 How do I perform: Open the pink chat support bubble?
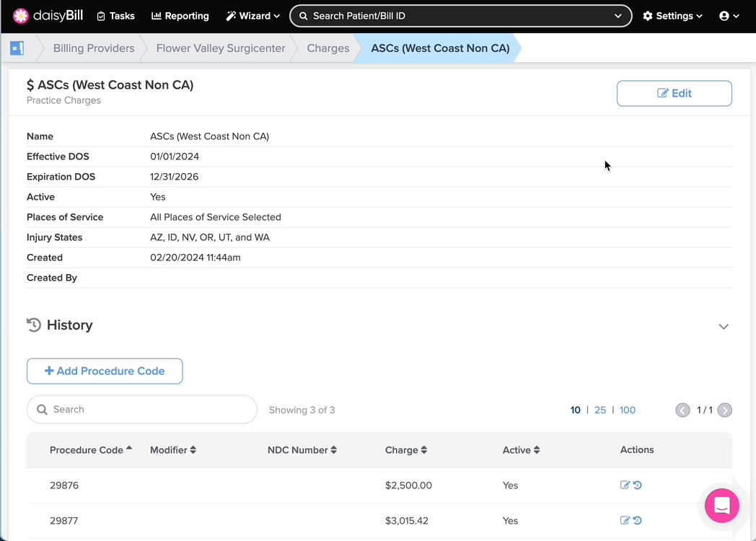click(722, 506)
